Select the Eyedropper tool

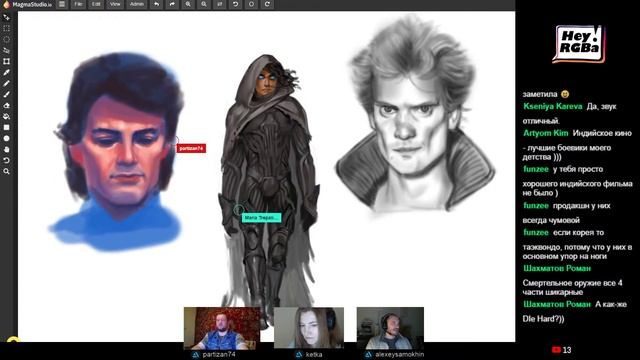[x=7, y=73]
